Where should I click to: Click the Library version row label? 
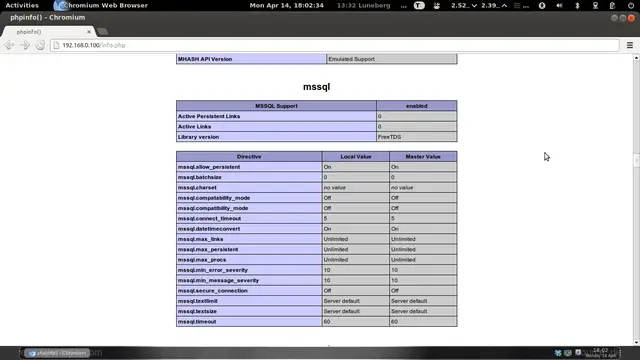tap(198, 137)
